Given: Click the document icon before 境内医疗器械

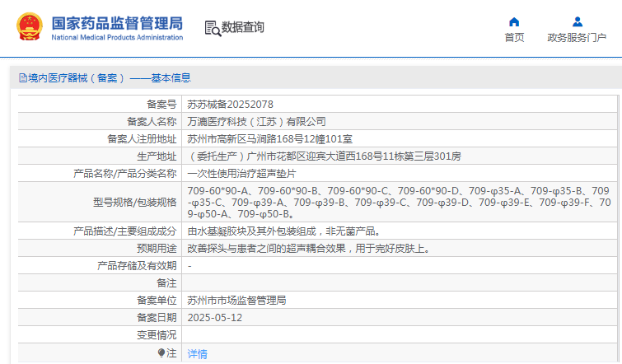Looking at the screenshot, I should 23,78.
